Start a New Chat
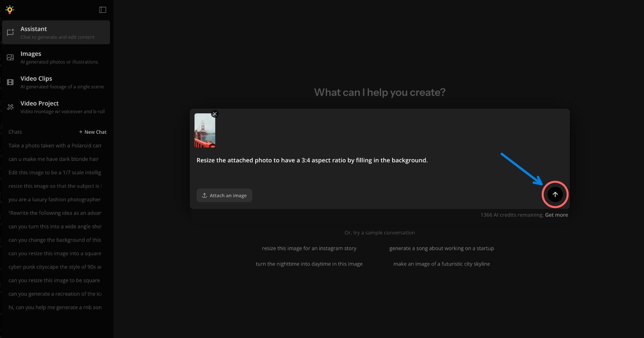 93,132
